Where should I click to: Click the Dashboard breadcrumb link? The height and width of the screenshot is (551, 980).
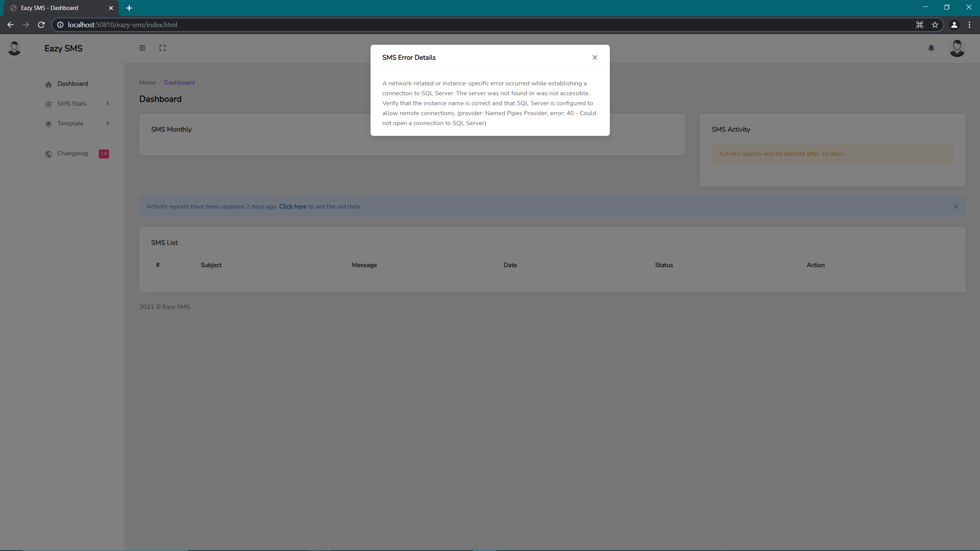click(179, 82)
